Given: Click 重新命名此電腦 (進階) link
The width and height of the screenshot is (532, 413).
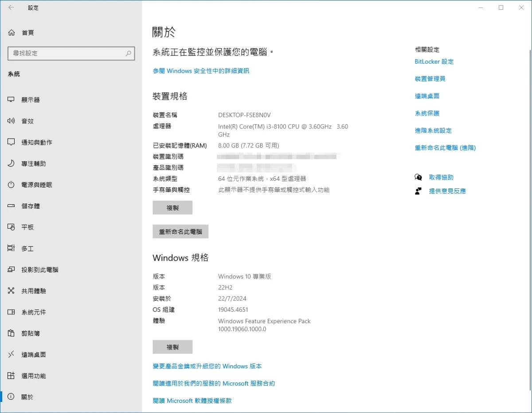Looking at the screenshot, I should point(445,148).
